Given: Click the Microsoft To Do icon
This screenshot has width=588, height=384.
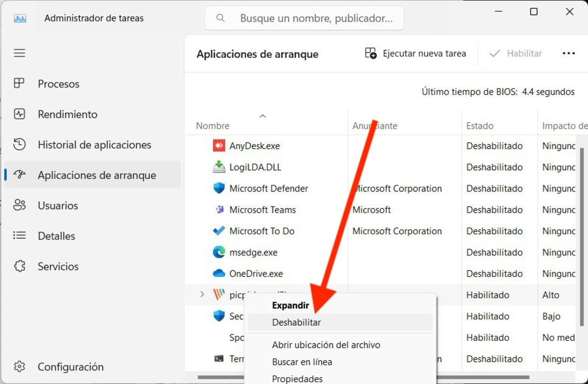Looking at the screenshot, I should coord(219,231).
